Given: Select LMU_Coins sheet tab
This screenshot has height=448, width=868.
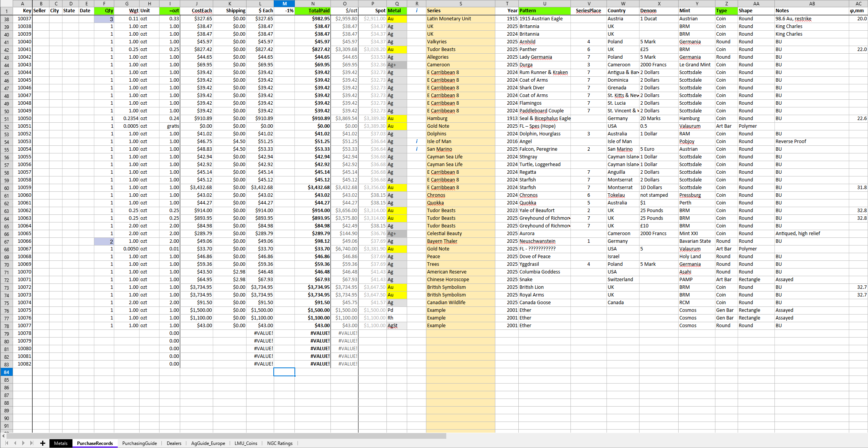Looking at the screenshot, I should coord(246,443).
